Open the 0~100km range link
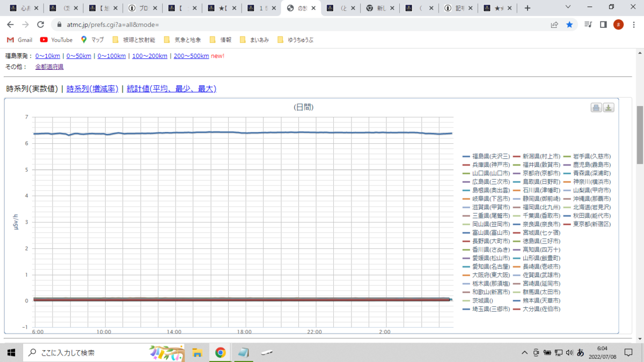This screenshot has height=362, width=644. click(112, 56)
